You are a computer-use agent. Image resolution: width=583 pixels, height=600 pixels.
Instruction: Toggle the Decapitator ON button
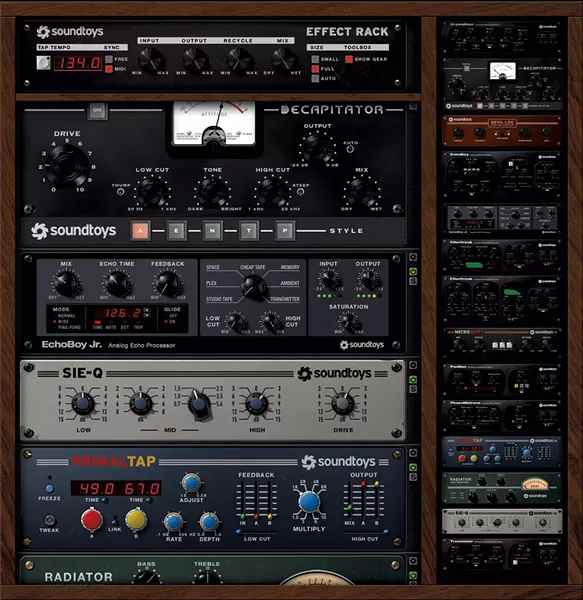pos(97,111)
